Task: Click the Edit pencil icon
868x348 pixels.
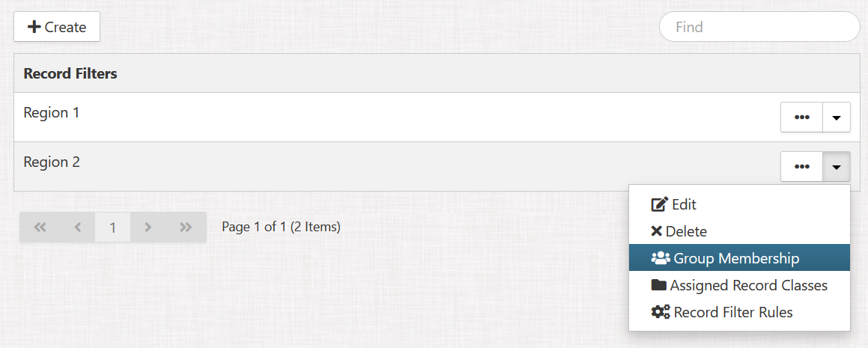Action: pos(659,204)
